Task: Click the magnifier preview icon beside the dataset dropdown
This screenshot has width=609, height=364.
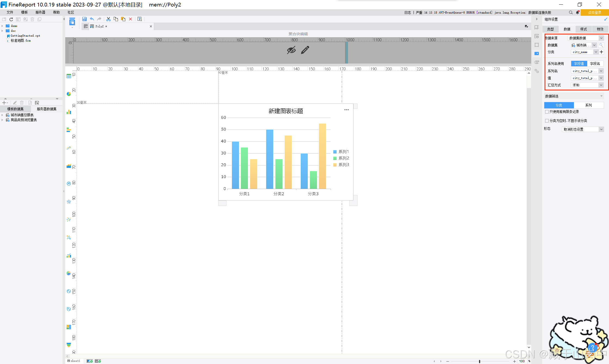Action: (601, 45)
